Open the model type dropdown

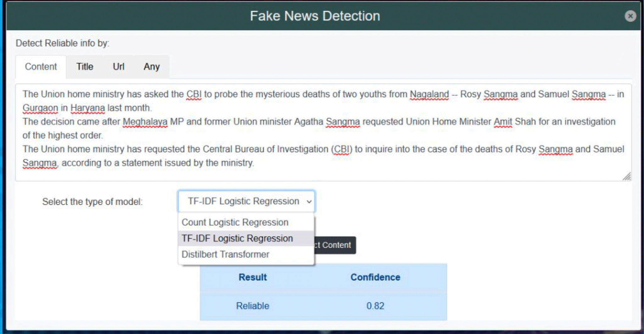tap(246, 201)
